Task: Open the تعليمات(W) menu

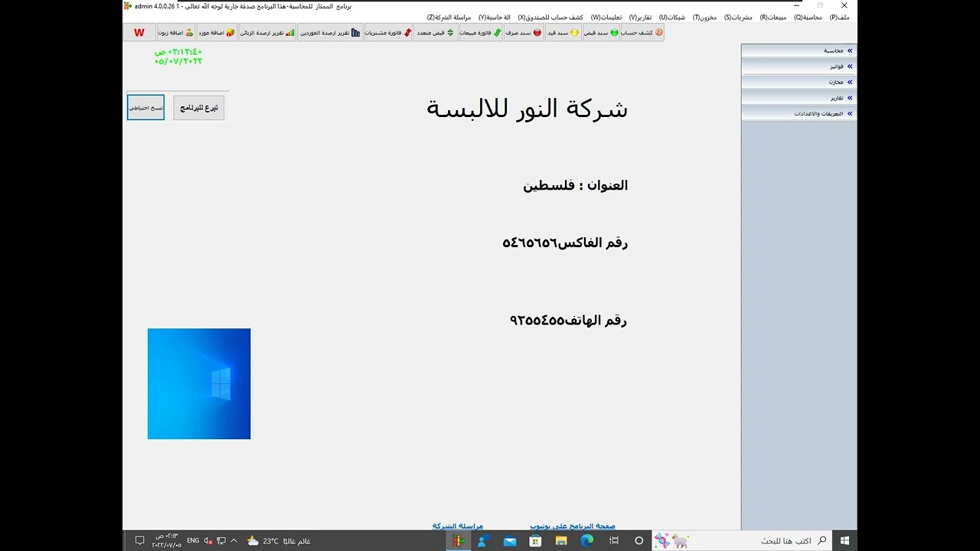Action: (606, 17)
